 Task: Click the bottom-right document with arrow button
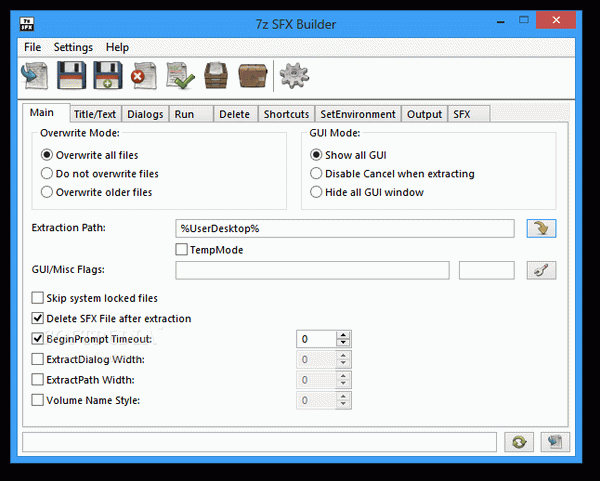coord(555,442)
